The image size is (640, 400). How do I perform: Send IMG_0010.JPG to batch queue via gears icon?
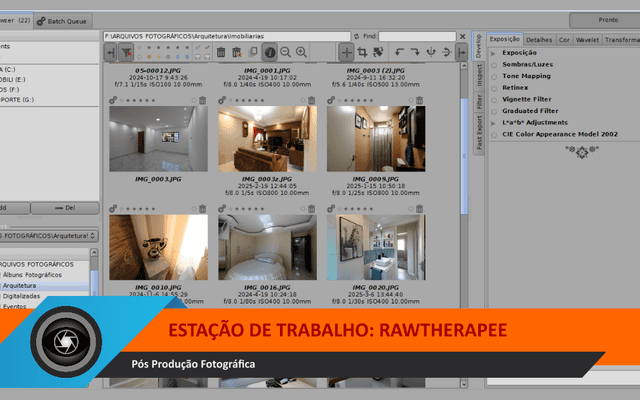(x=113, y=209)
